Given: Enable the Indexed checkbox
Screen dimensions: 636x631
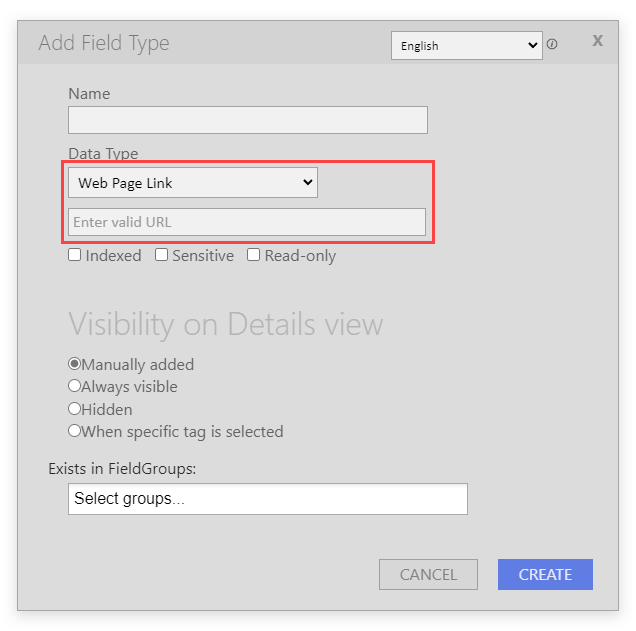Looking at the screenshot, I should pyautogui.click(x=75, y=255).
